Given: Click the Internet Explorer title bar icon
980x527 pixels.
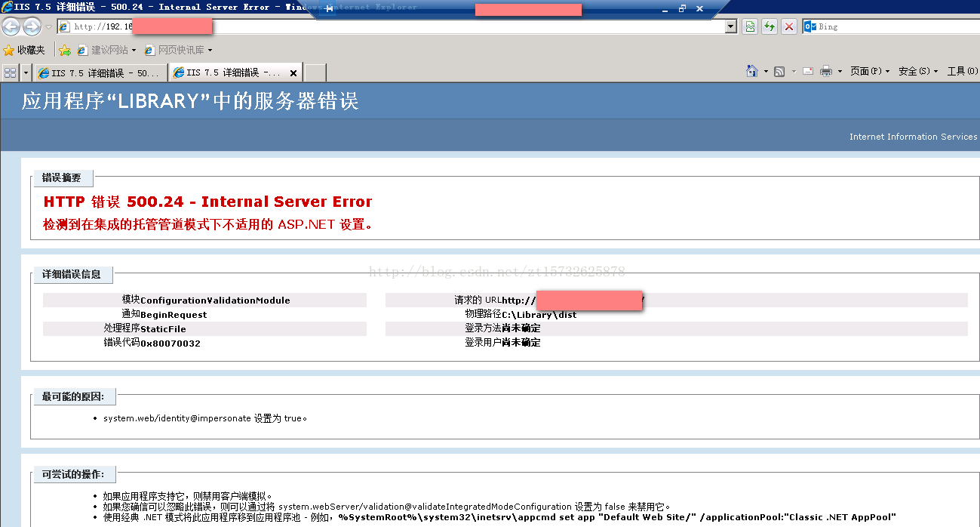Looking at the screenshot, I should (6, 7).
